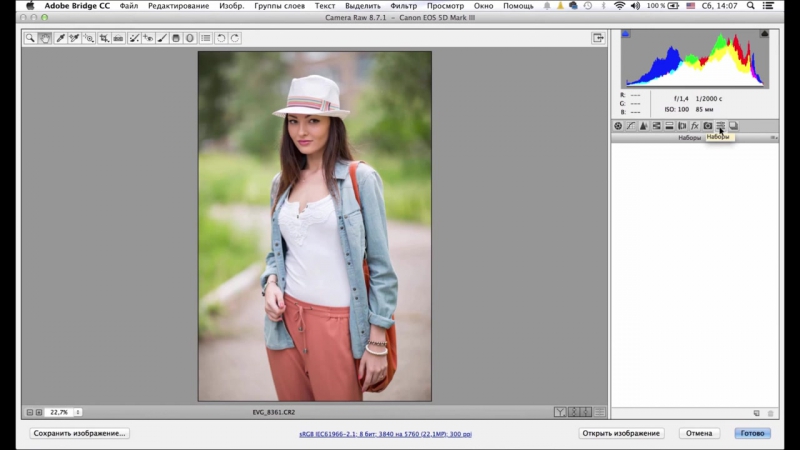
Task: Open the Camera Raw preferences list icon
Action: click(206, 38)
